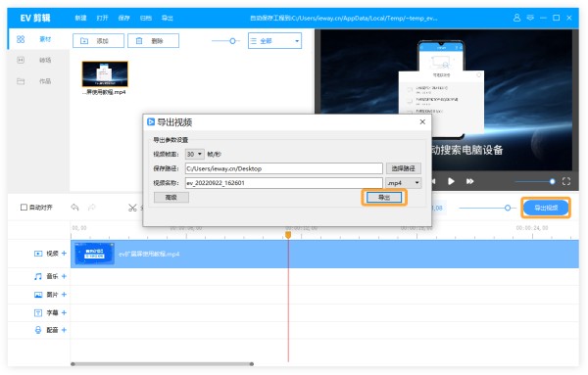Add a music track with plus icon
Image resolution: width=588 pixels, height=375 pixels.
64,276
